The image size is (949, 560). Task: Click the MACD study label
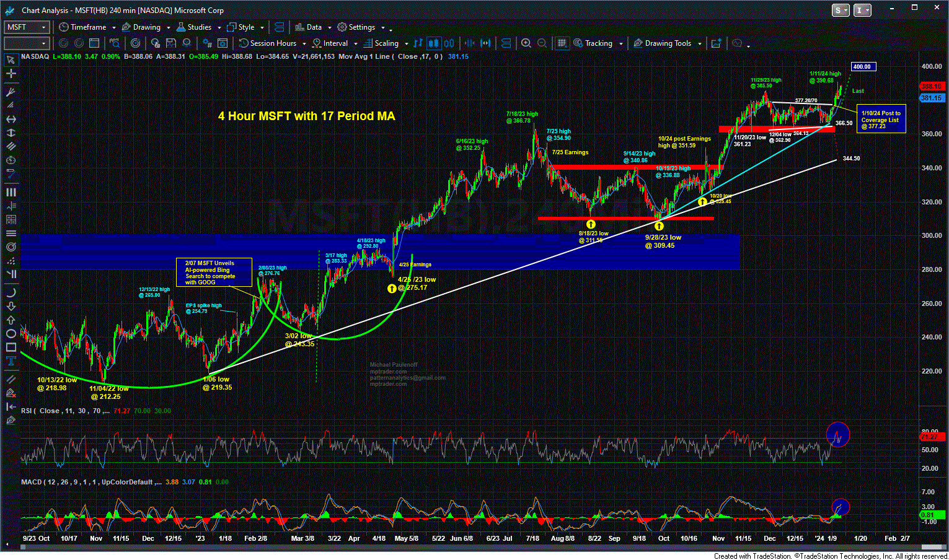pyautogui.click(x=91, y=482)
